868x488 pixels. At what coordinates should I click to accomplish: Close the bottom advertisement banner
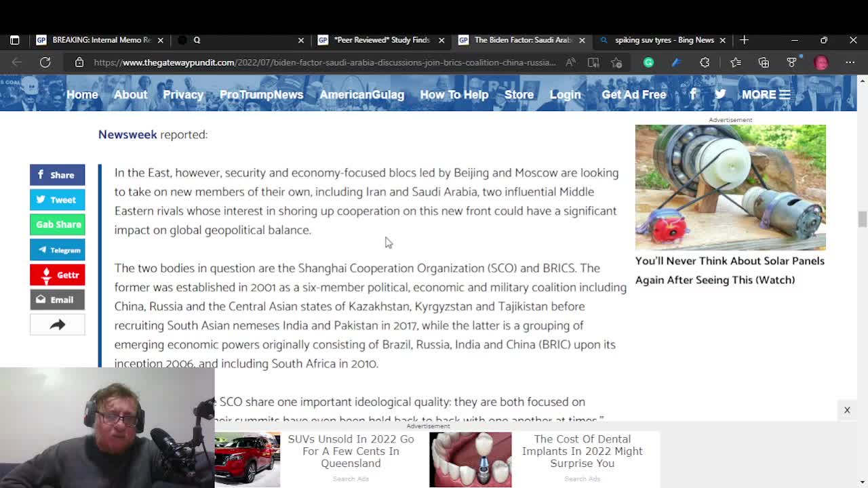click(x=847, y=410)
